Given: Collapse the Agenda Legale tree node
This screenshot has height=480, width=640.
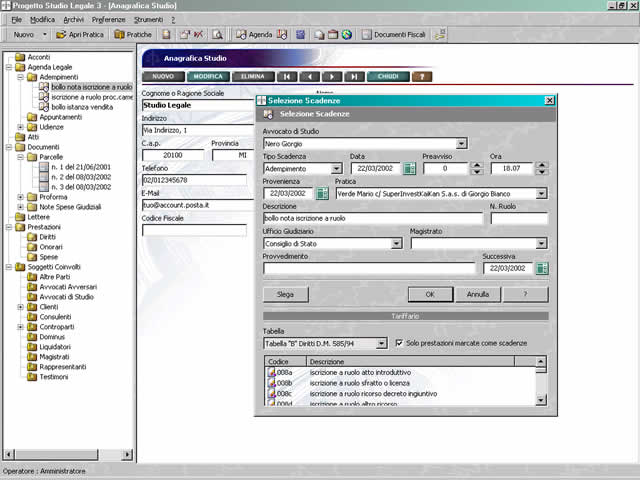Looking at the screenshot, I should point(9,67).
